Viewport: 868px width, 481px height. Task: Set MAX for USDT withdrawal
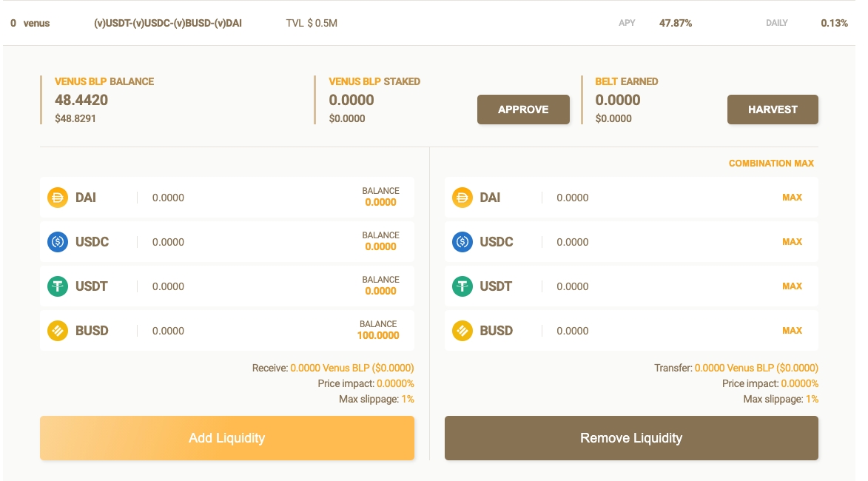[792, 286]
